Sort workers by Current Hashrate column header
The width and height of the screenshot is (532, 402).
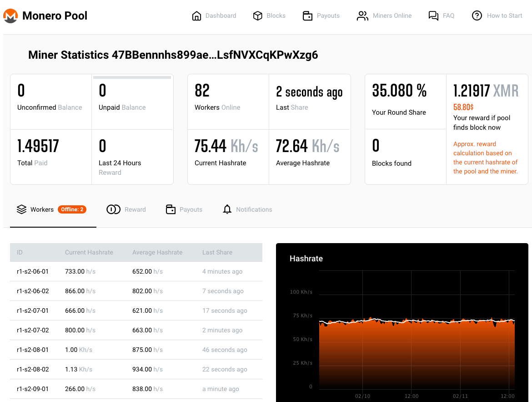point(89,252)
